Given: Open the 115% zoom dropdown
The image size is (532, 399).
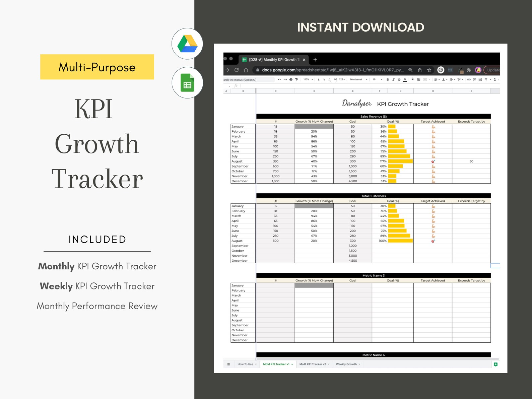Looking at the screenshot, I should (308, 80).
